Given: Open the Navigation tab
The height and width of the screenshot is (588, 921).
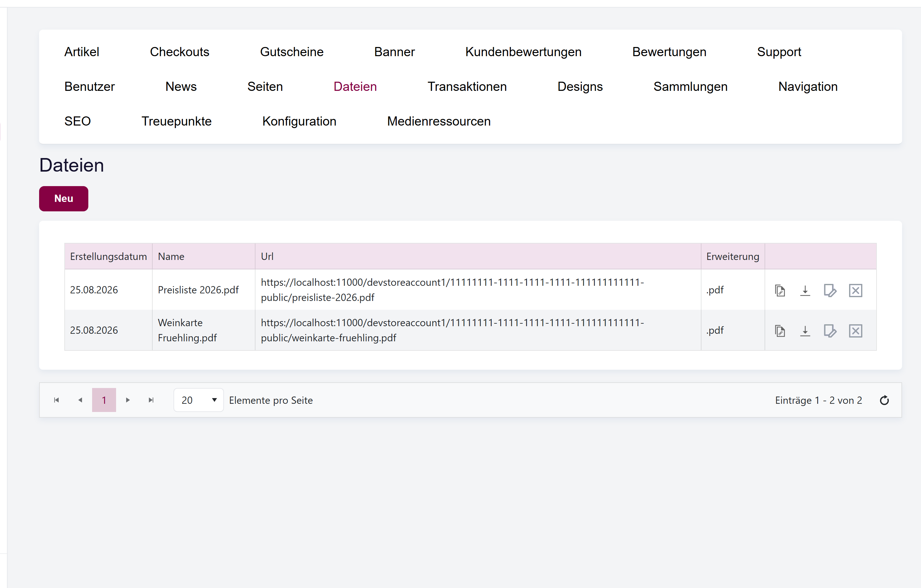Looking at the screenshot, I should pyautogui.click(x=808, y=86).
